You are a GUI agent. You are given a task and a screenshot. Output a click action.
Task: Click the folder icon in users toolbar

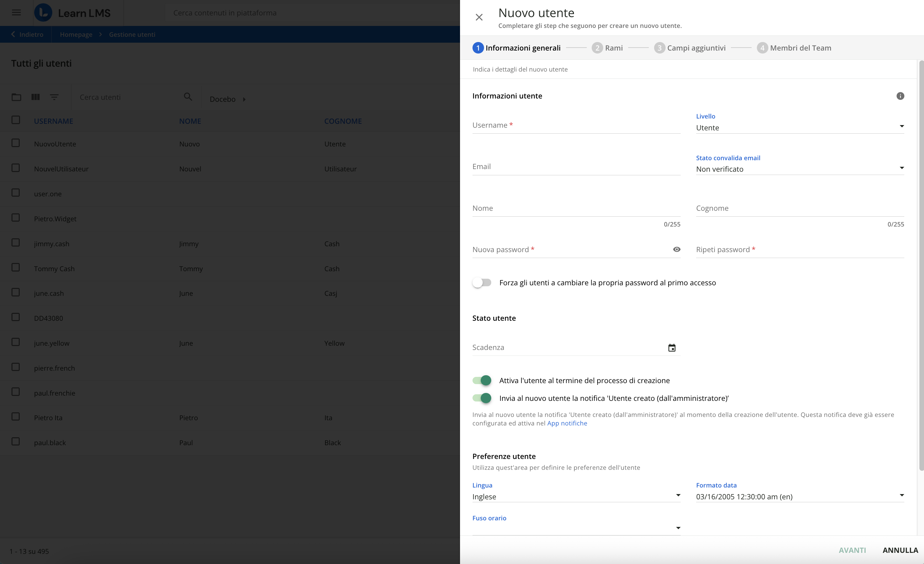coord(16,97)
